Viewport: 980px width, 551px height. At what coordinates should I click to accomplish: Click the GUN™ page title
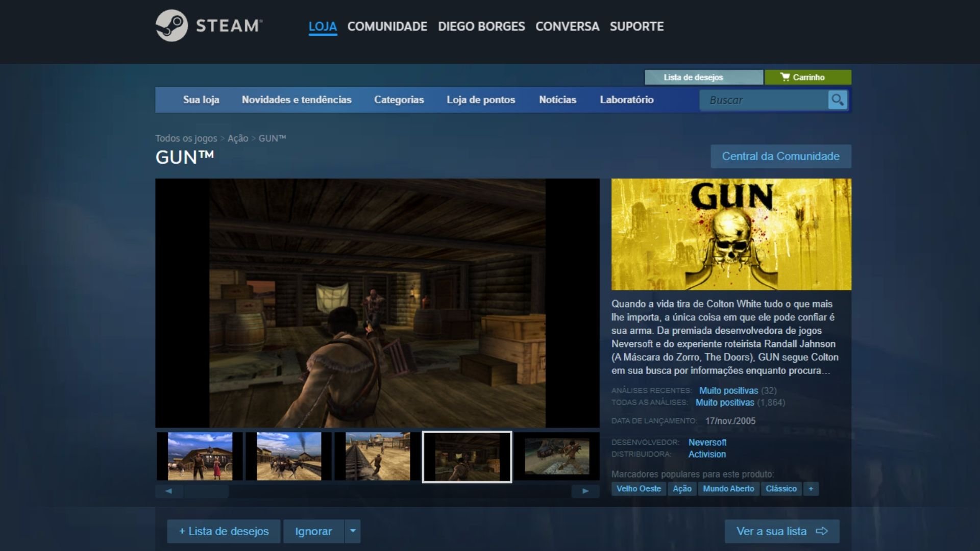[185, 157]
